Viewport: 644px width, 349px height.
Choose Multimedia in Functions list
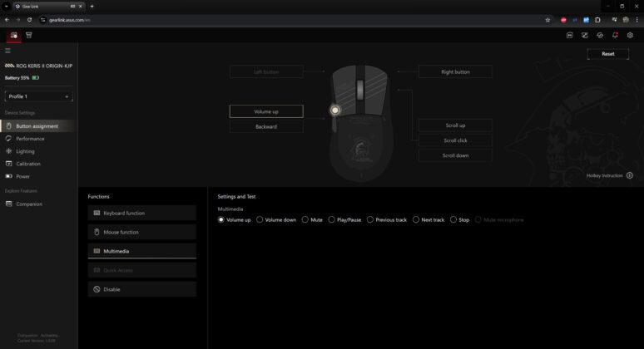[142, 251]
